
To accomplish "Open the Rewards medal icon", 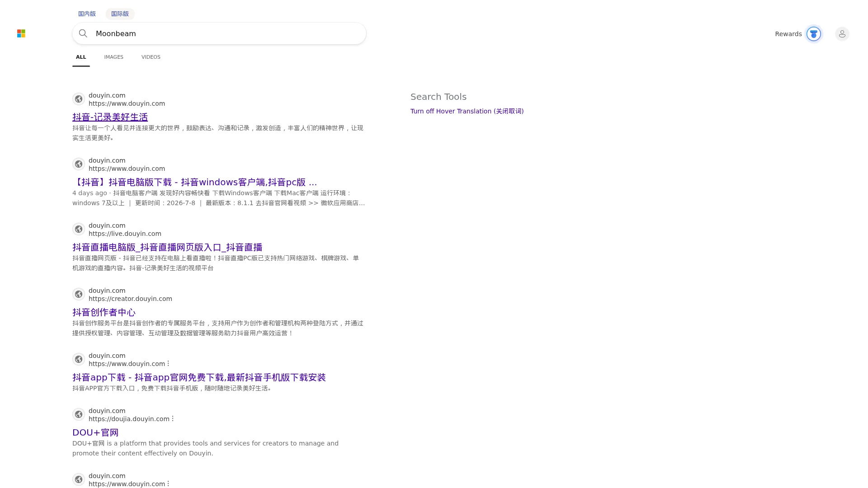I will click(x=814, y=34).
